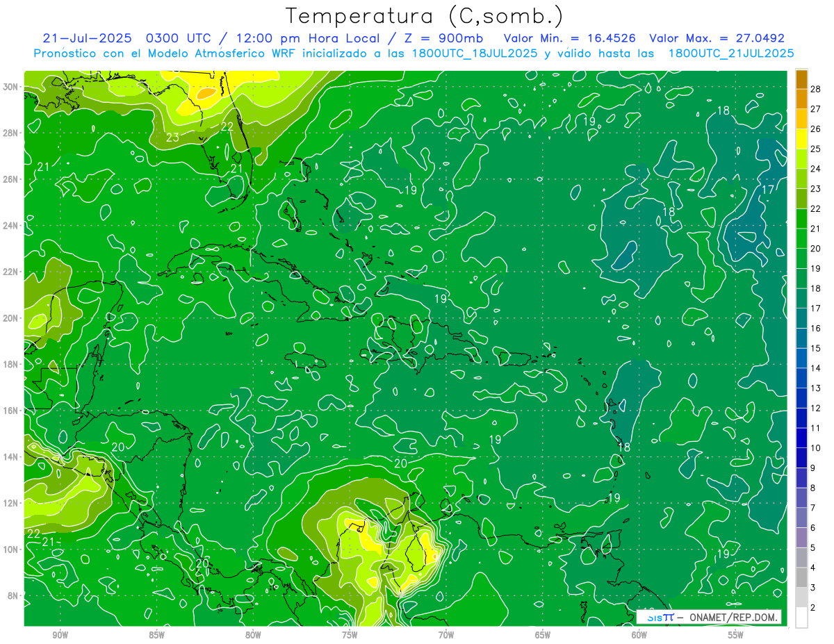Click "1800UTC_21JUL2025" valid-until time text
Screen dimensions: 834x644
click(730, 53)
